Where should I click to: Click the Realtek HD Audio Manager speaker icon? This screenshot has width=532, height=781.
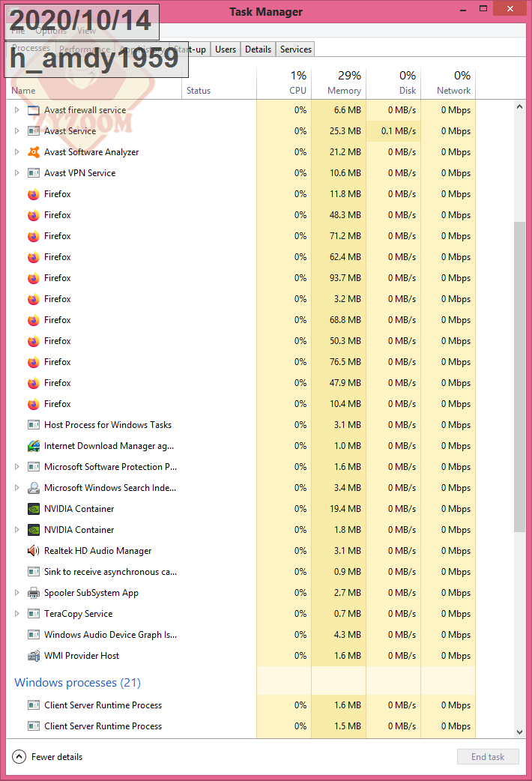(34, 550)
